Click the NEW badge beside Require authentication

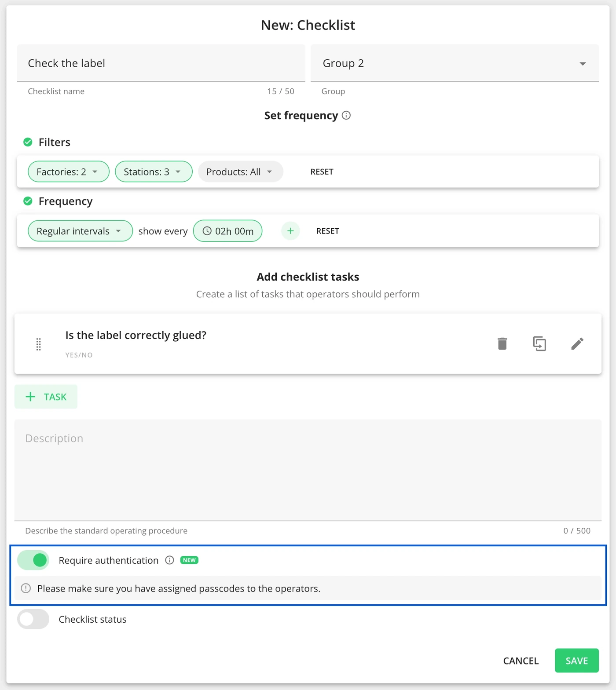click(x=189, y=560)
